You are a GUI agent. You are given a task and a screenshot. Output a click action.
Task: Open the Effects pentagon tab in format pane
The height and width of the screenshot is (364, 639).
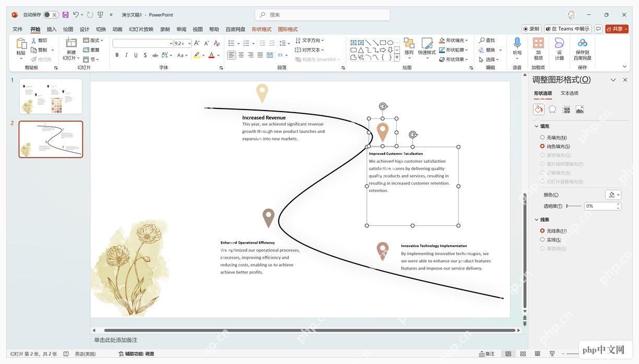pyautogui.click(x=552, y=109)
